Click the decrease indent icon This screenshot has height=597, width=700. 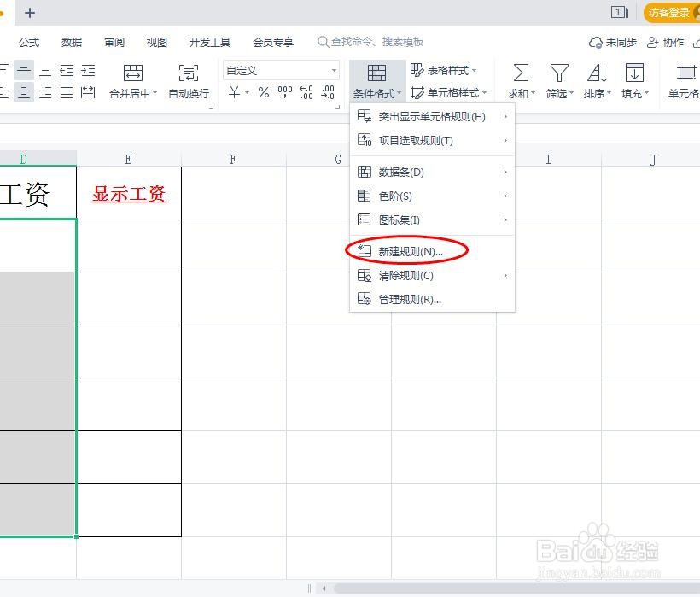pos(67,71)
